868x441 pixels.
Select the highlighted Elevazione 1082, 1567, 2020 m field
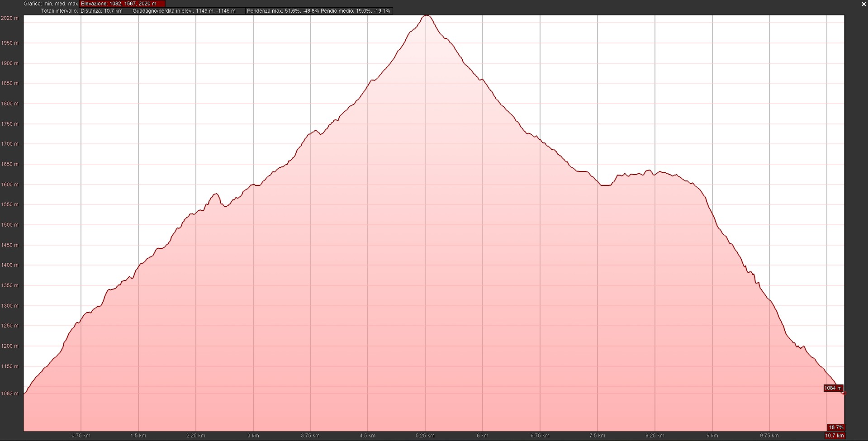122,4
